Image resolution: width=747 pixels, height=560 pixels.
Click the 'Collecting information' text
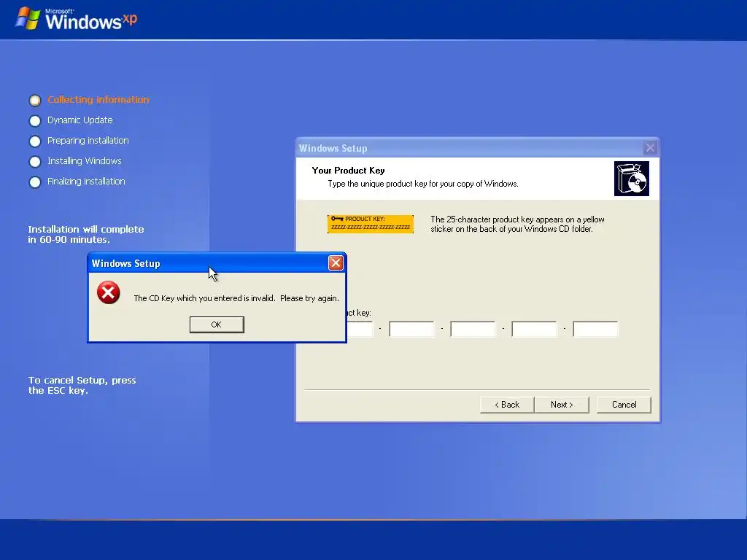point(98,99)
